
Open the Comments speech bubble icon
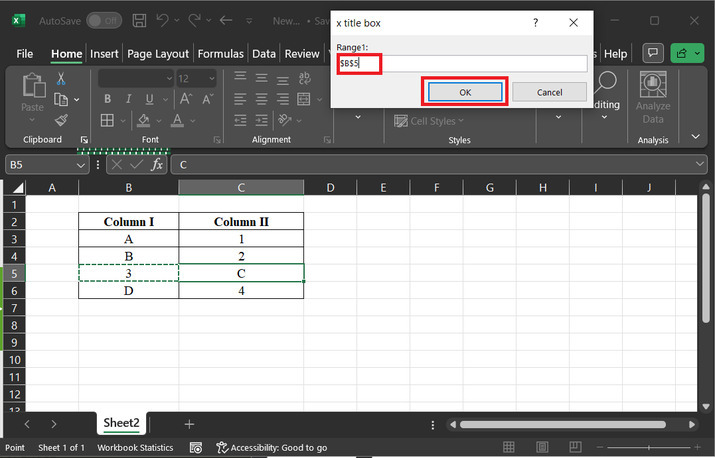(x=653, y=53)
